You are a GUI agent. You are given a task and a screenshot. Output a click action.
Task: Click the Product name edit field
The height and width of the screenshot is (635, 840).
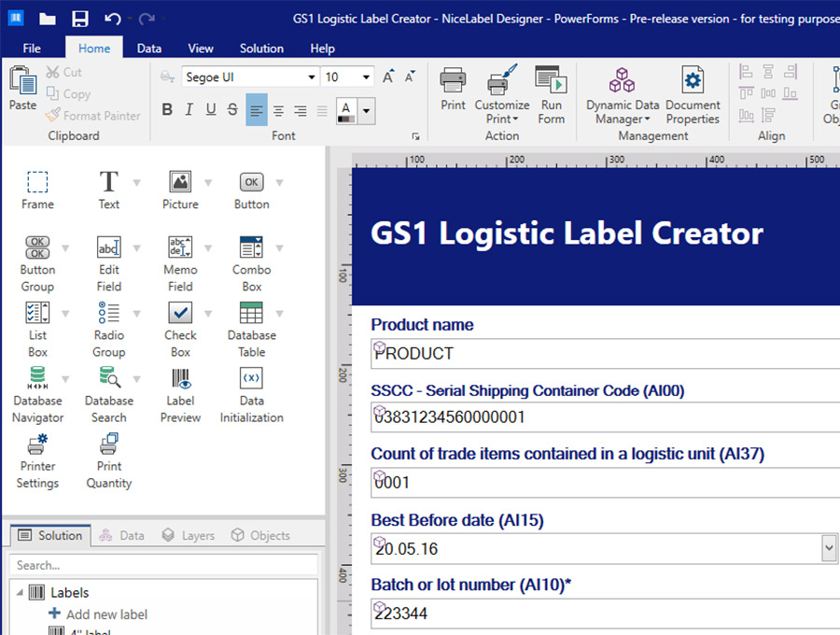605,353
